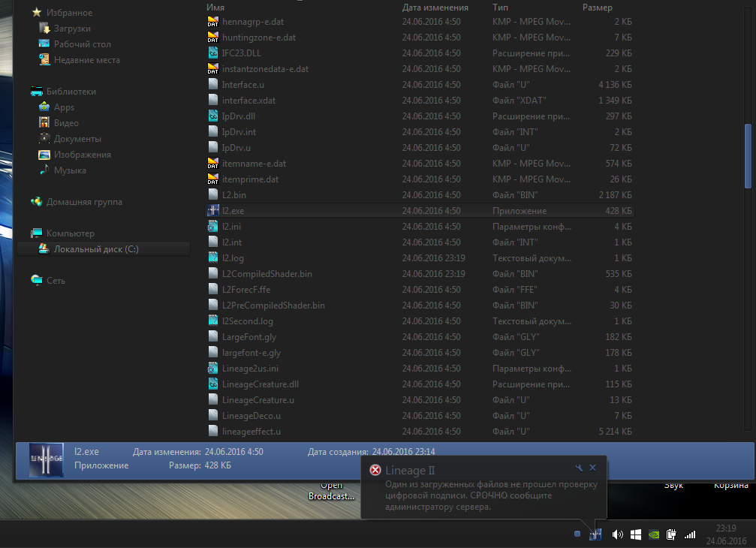Viewport: 756px width, 548px height.
Task: Click the Lineage II tray icon
Action: pyautogui.click(x=597, y=534)
